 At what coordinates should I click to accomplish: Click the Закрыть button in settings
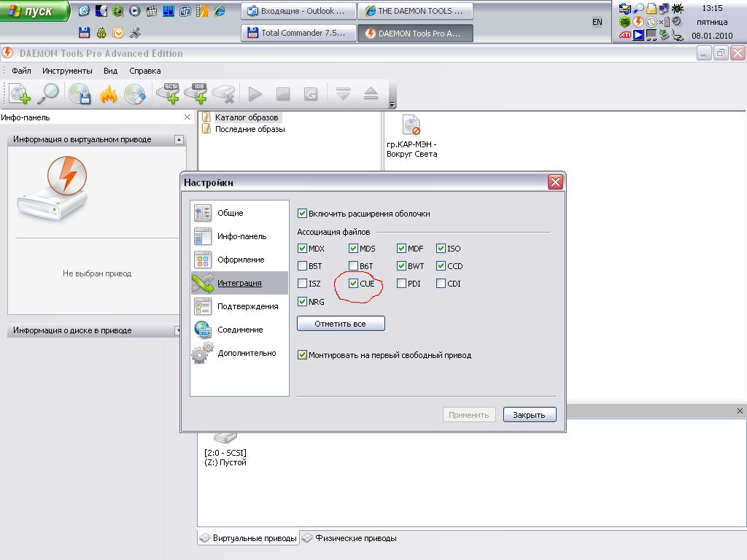click(529, 415)
